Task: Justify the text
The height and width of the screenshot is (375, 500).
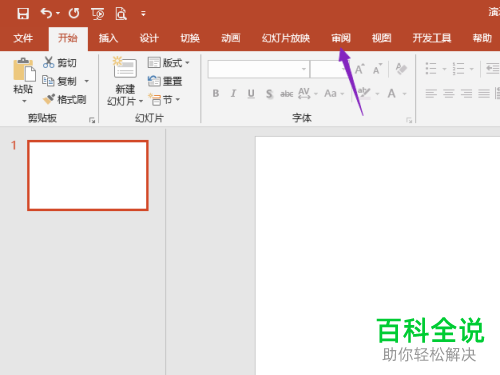Action: click(484, 94)
